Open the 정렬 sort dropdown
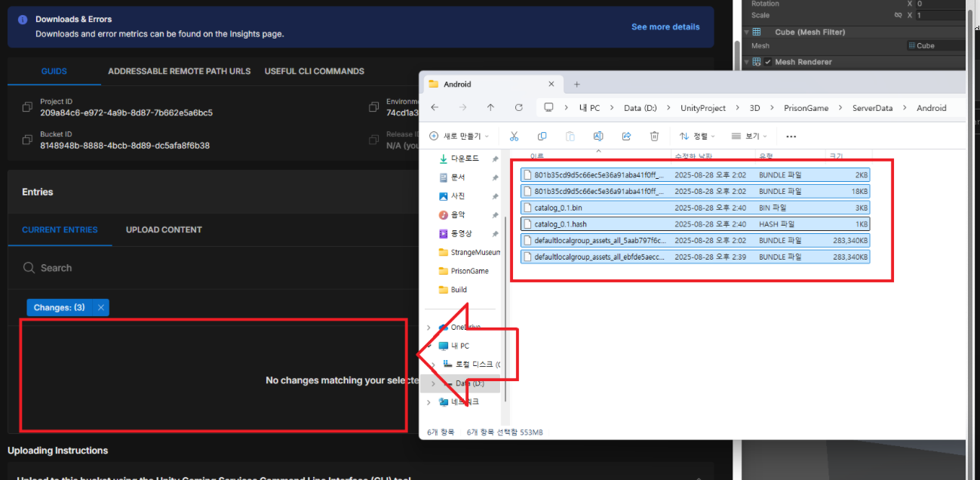 tap(698, 136)
